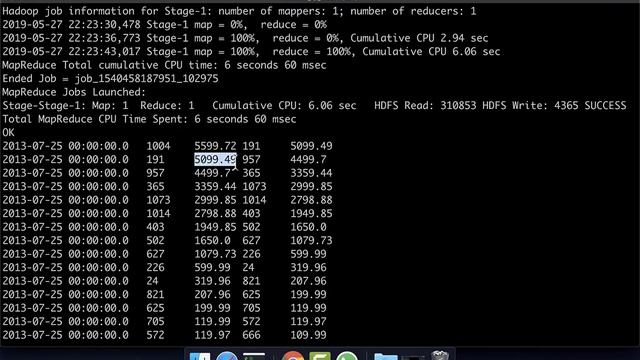Click 599.99 at the end of the 627 row
Viewport: 640px width, 360px height.
click(308, 254)
